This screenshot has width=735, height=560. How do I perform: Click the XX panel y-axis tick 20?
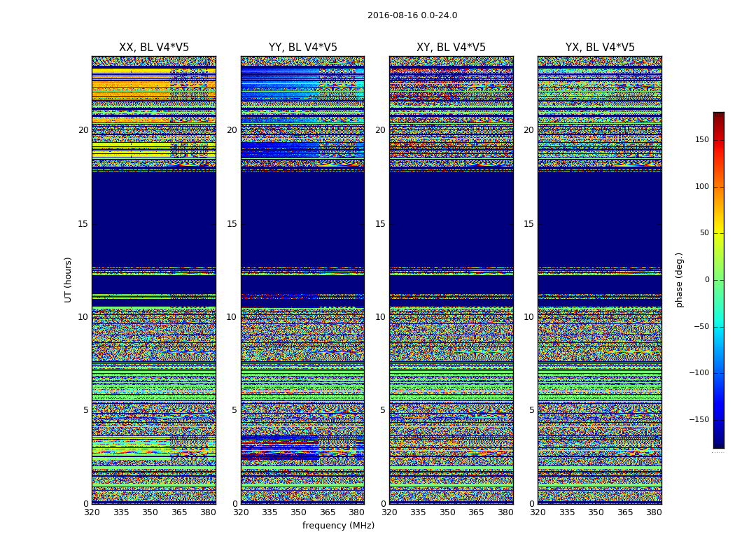(x=83, y=130)
